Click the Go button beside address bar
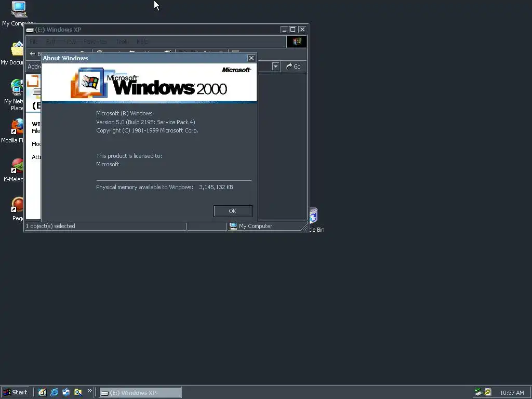This screenshot has height=399, width=532. [294, 66]
